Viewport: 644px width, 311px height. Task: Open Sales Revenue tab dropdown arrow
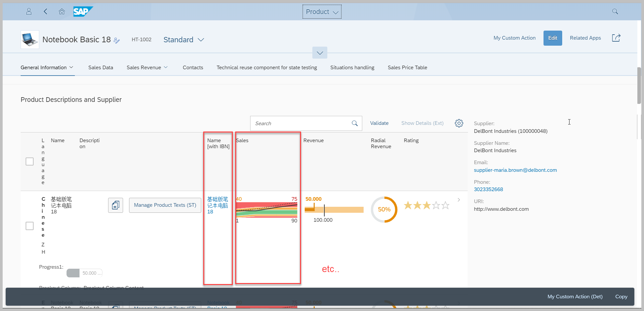(x=166, y=67)
